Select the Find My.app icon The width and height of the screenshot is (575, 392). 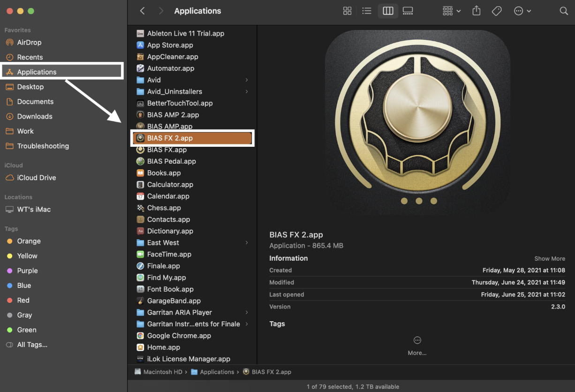pos(140,278)
